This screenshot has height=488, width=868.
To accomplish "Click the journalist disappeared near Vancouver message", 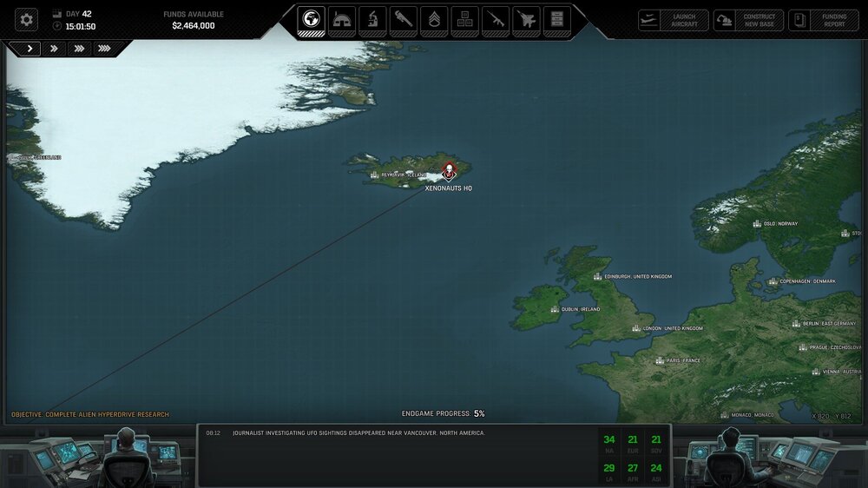I will tap(358, 433).
